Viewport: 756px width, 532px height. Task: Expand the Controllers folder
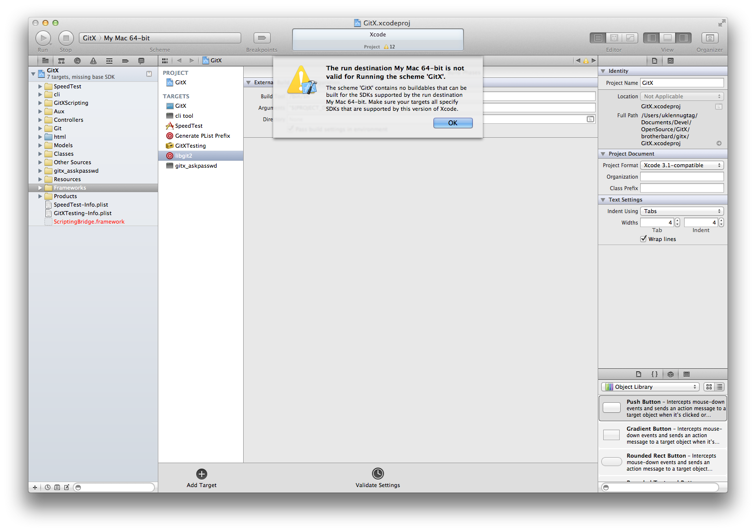tap(40, 120)
